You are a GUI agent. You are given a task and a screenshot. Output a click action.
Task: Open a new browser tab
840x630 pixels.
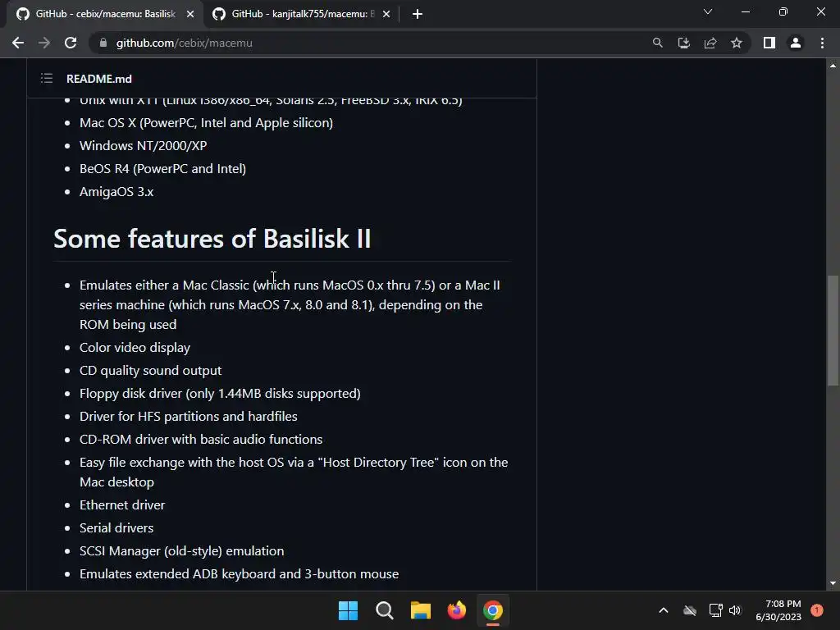tap(418, 14)
